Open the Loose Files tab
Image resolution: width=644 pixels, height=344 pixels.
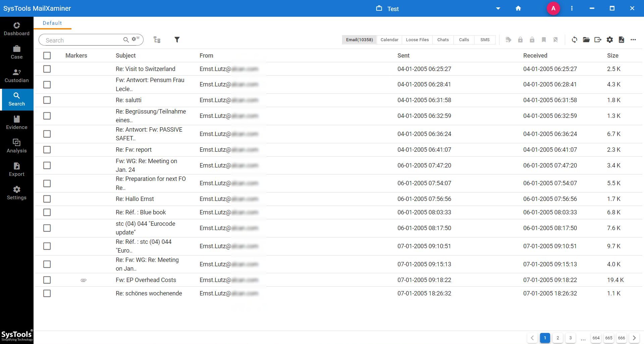(417, 40)
